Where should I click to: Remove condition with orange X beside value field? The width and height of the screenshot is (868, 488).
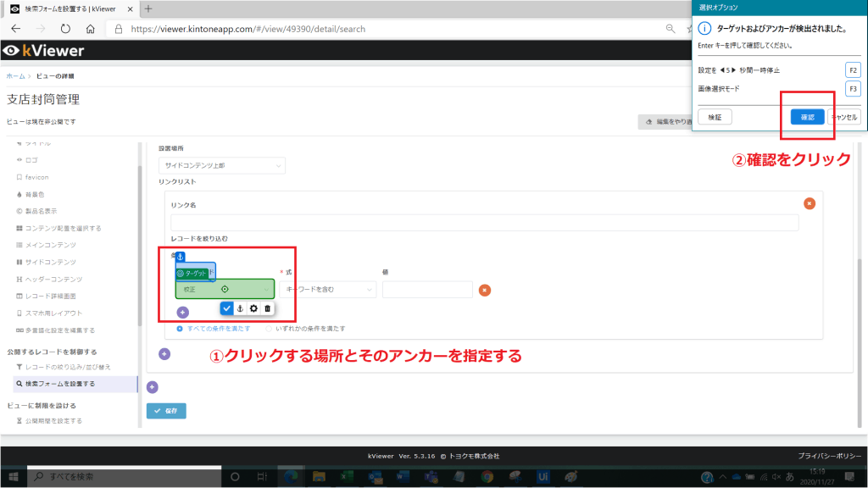coord(485,290)
